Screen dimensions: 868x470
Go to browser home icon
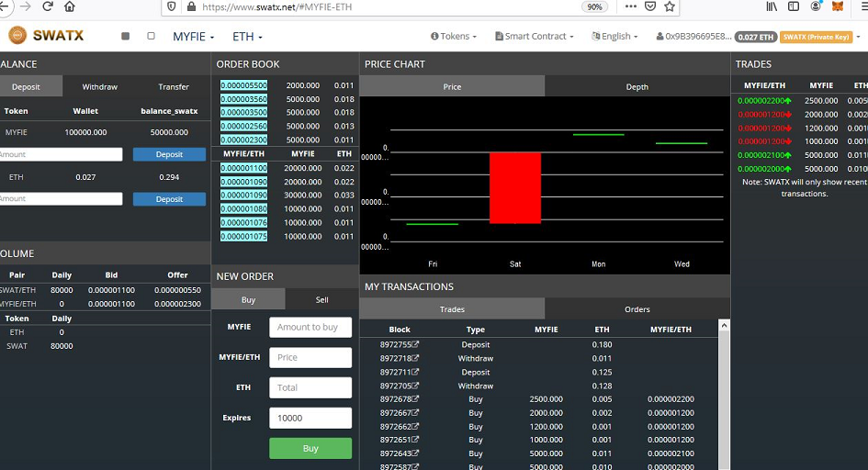[x=70, y=6]
